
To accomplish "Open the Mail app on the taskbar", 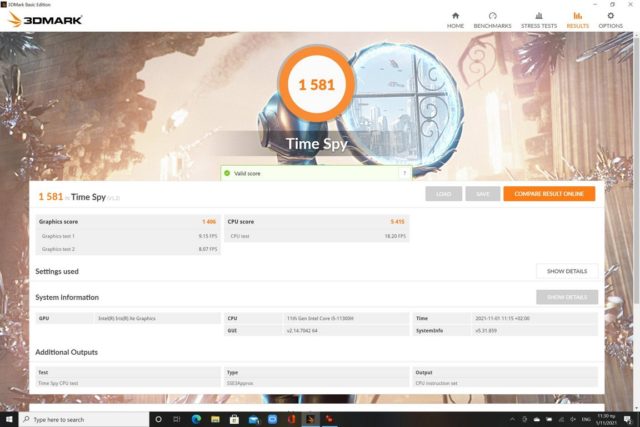I will (253, 419).
